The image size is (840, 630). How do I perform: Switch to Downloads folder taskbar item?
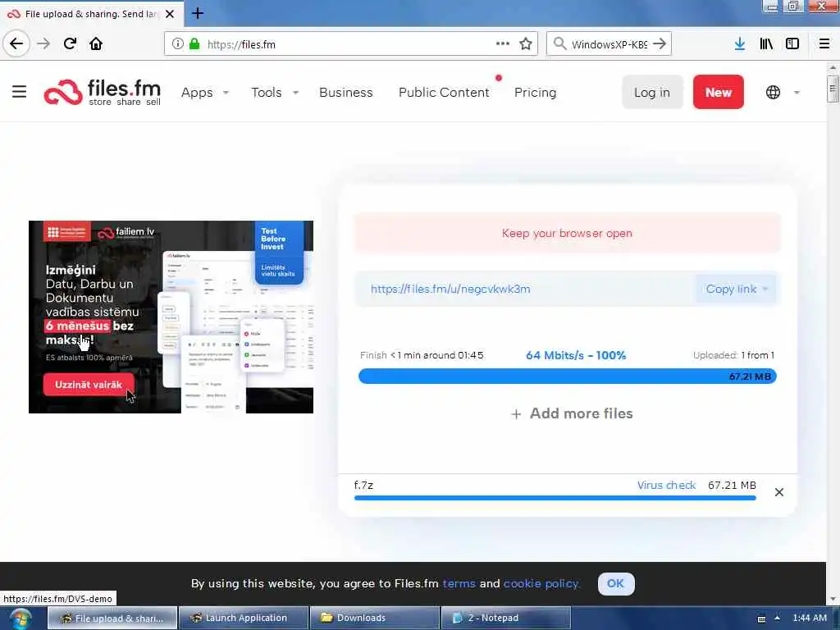pos(374,618)
